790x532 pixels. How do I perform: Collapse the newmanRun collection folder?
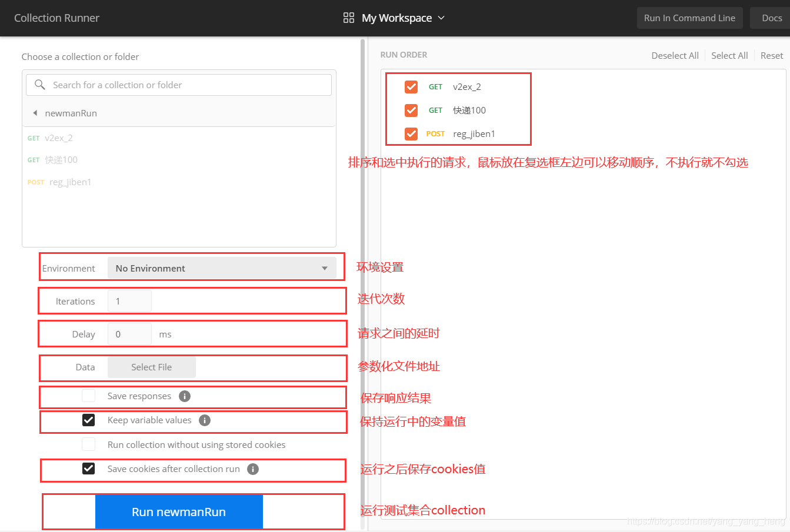(x=34, y=112)
